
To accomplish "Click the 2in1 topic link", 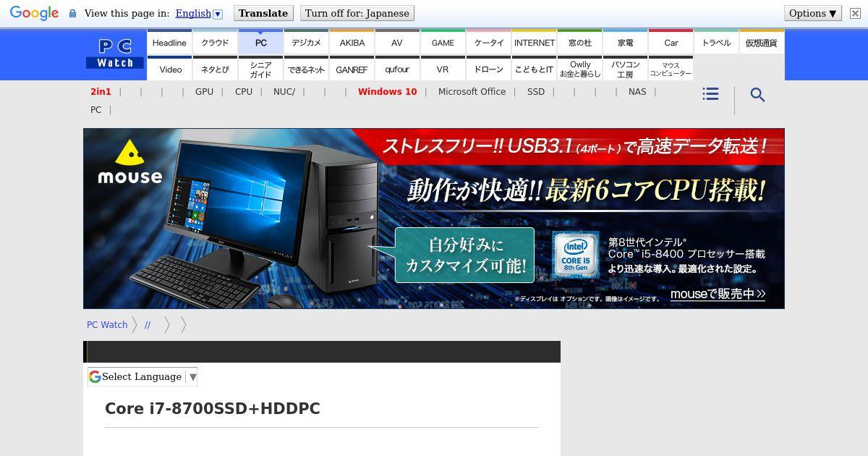I will 101,92.
